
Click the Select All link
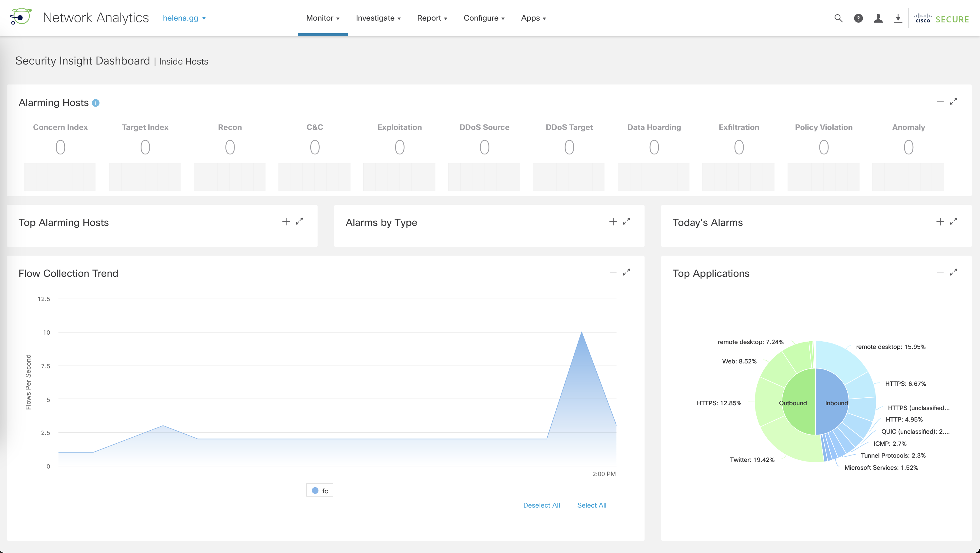coord(592,505)
